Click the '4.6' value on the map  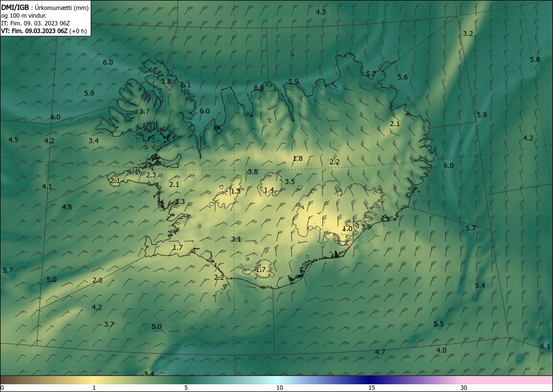[x=67, y=207]
